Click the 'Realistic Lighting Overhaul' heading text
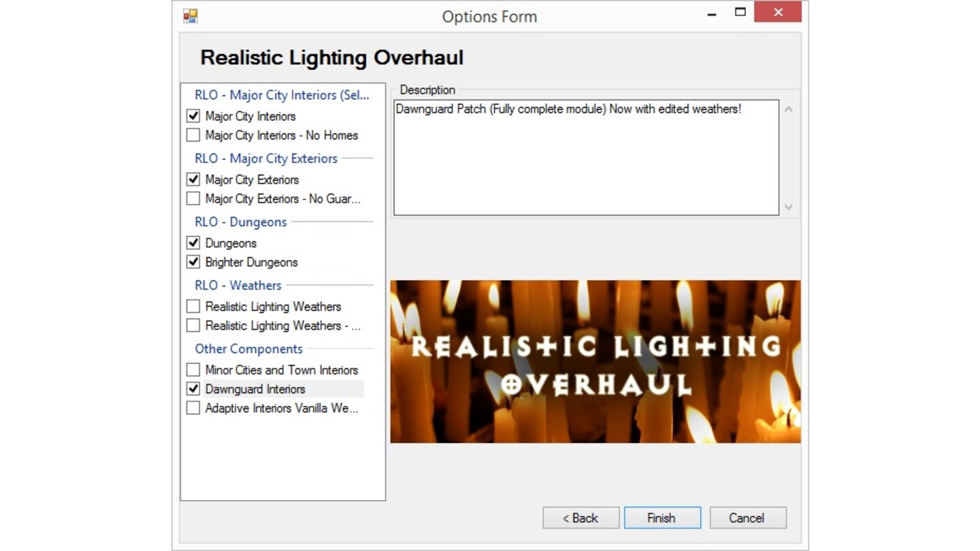This screenshot has height=551, width=980. tap(332, 57)
